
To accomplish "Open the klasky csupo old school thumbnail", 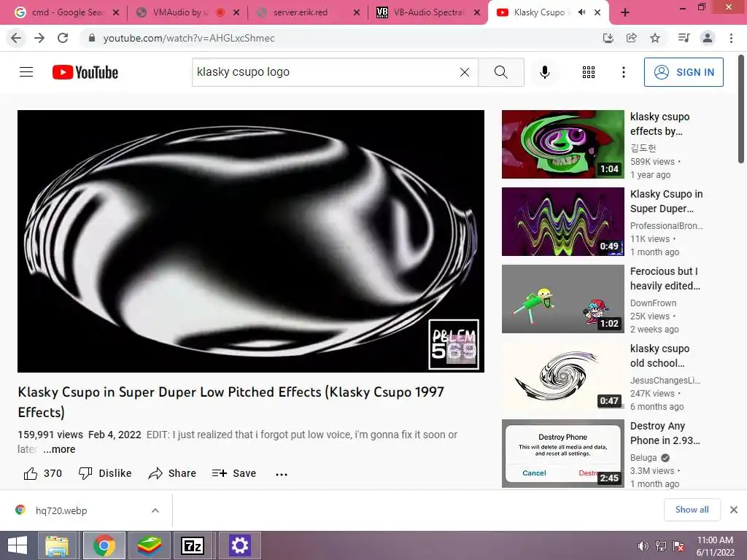I will [562, 376].
